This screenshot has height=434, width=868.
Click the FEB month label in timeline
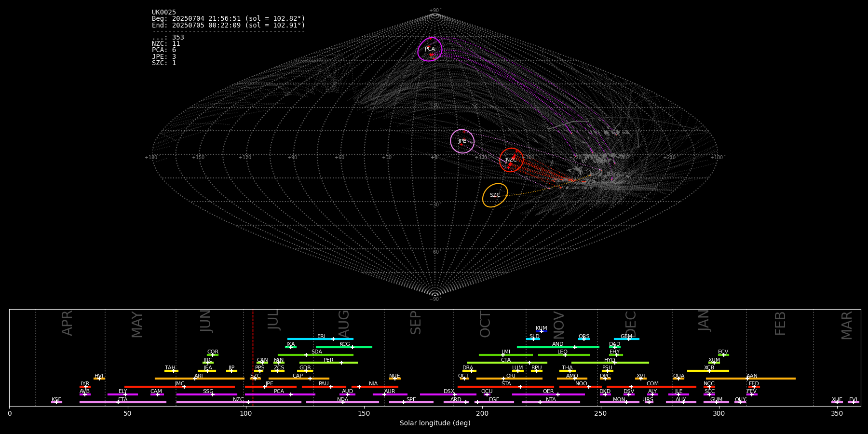pos(780,324)
